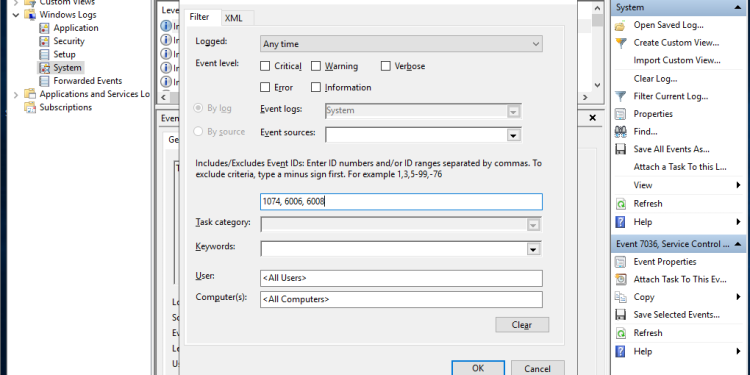Screen dimensions: 750x375
Task: Click Help icon under Event 7036 section
Action: (620, 352)
